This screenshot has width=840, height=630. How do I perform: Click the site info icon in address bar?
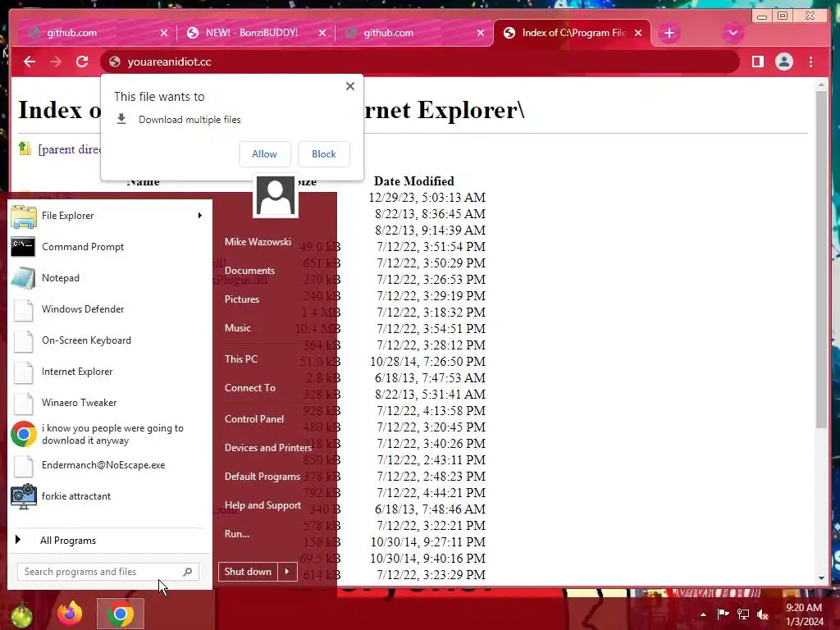coord(115,62)
